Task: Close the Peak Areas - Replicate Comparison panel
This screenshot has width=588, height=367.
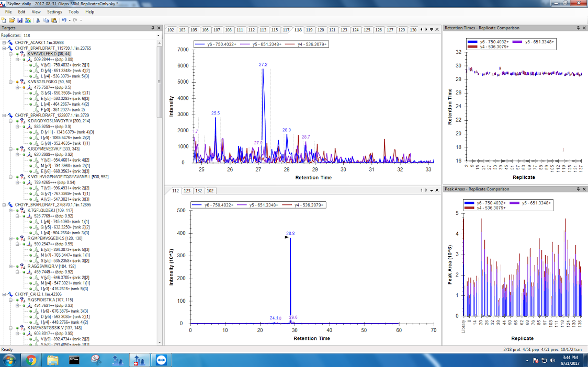Action: click(x=584, y=189)
